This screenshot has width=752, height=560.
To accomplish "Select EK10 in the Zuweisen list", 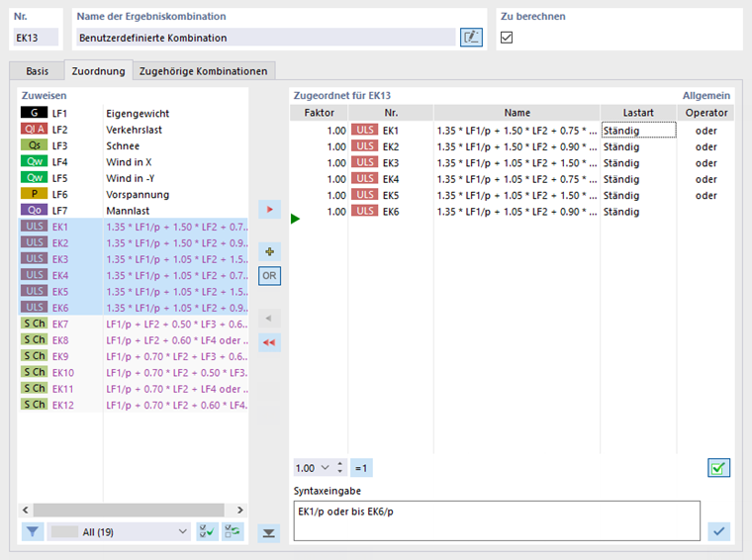I will (x=133, y=373).
